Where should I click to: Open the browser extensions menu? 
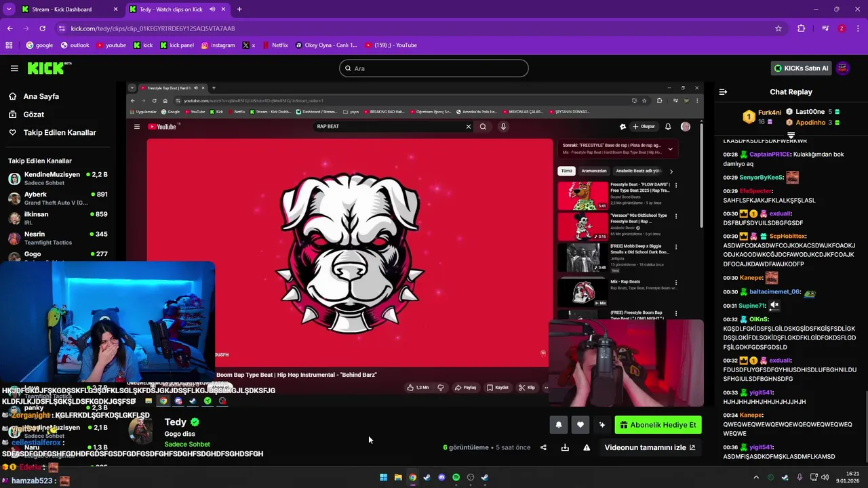(x=802, y=28)
